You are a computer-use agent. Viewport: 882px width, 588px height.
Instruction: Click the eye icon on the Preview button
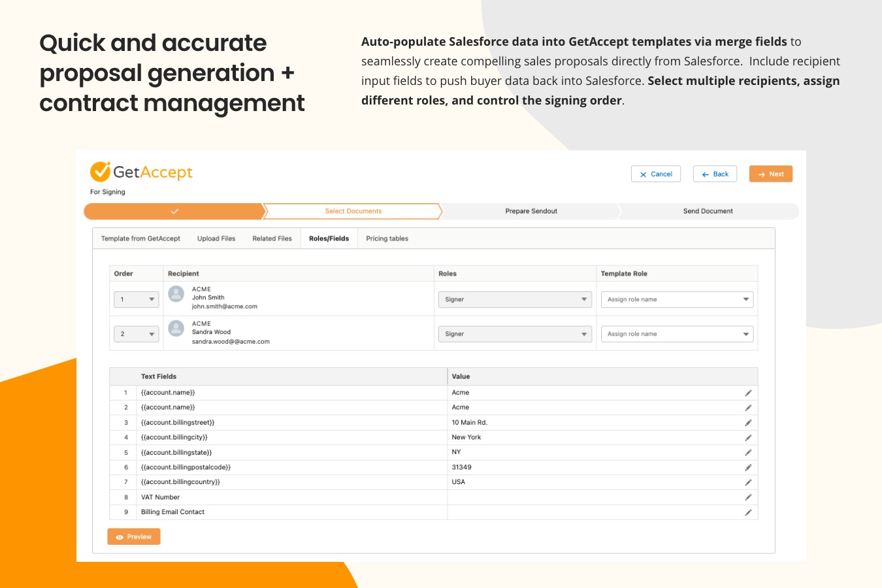(x=119, y=536)
